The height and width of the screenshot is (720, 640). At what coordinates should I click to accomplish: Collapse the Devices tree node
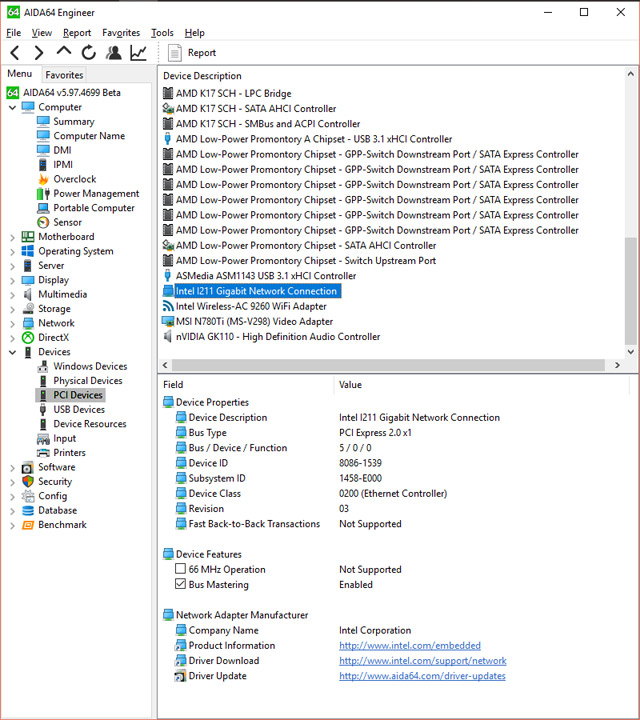click(x=12, y=352)
